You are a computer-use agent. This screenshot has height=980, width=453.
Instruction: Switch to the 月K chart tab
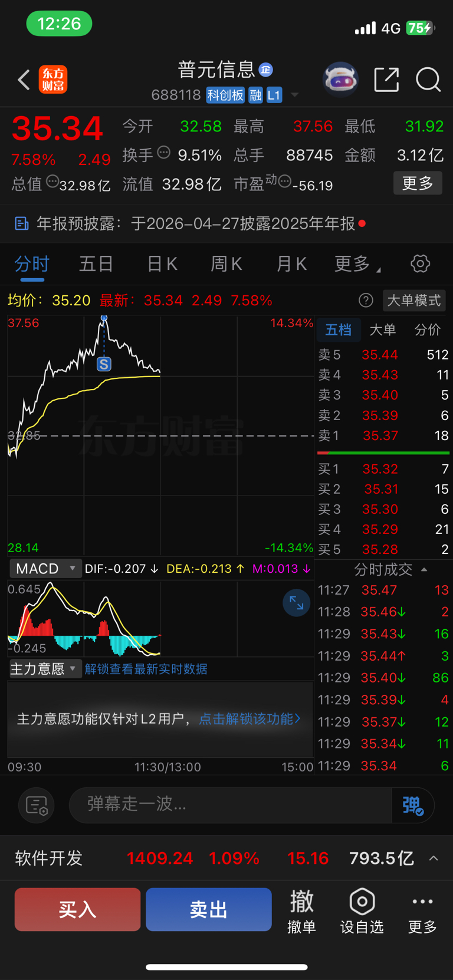[x=291, y=264]
